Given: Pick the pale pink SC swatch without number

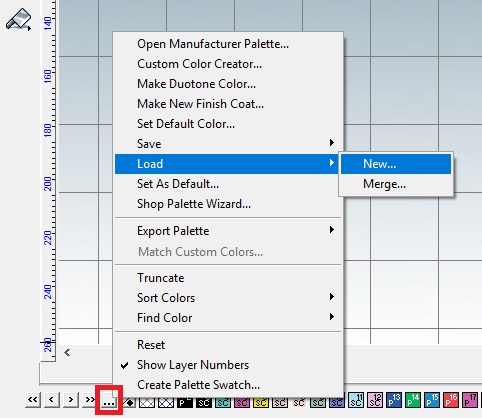Looking at the screenshot, I should pyautogui.click(x=299, y=403).
